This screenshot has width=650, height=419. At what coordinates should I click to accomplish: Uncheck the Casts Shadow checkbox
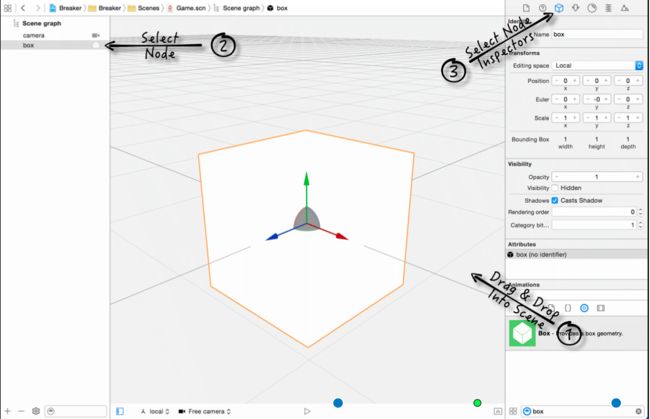(x=555, y=201)
